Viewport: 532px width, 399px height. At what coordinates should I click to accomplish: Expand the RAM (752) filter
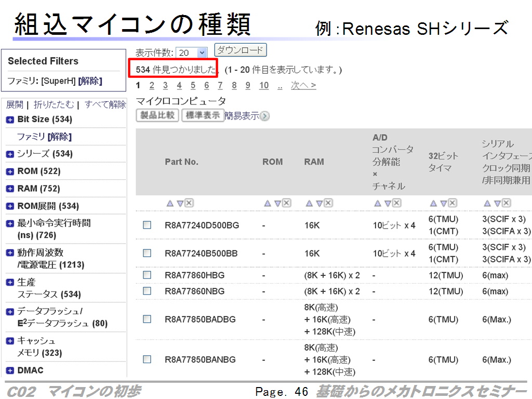tap(10, 189)
